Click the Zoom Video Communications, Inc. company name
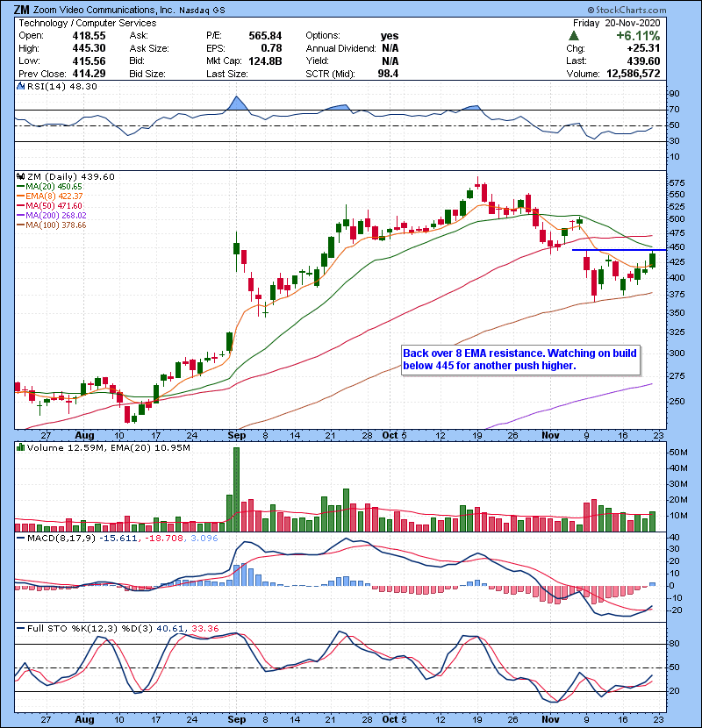The height and width of the screenshot is (728, 702). point(104,10)
